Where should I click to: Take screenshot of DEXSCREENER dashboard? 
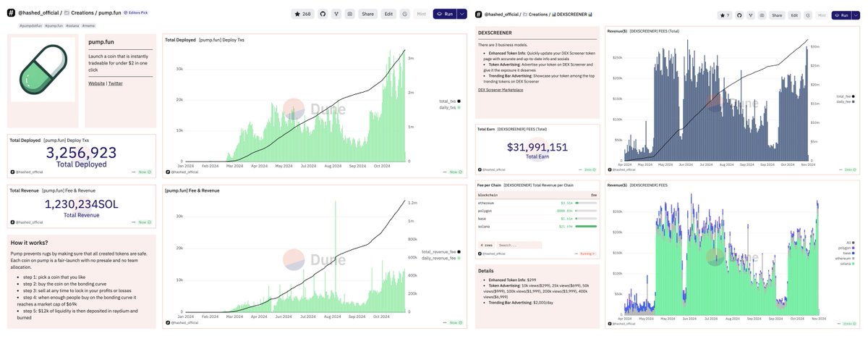click(762, 14)
